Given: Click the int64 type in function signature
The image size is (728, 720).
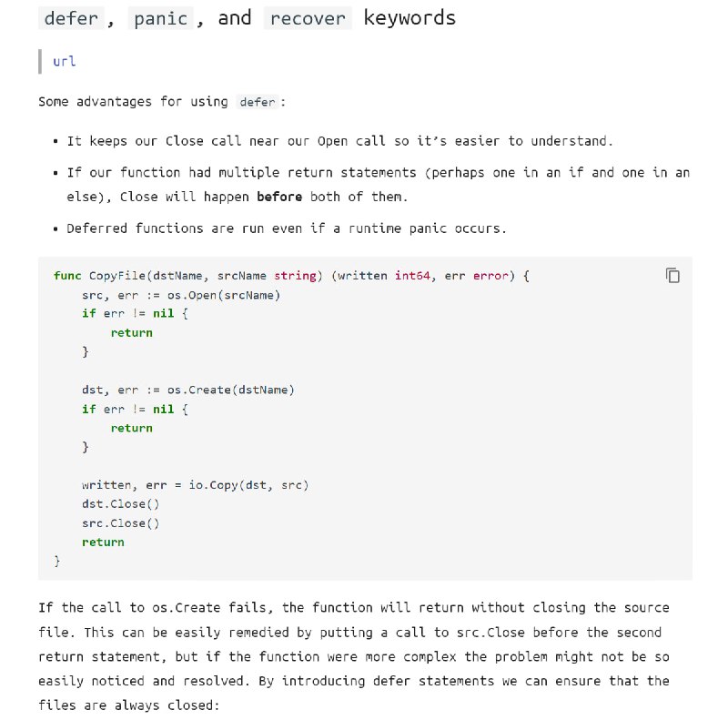Looking at the screenshot, I should pyautogui.click(x=412, y=276).
